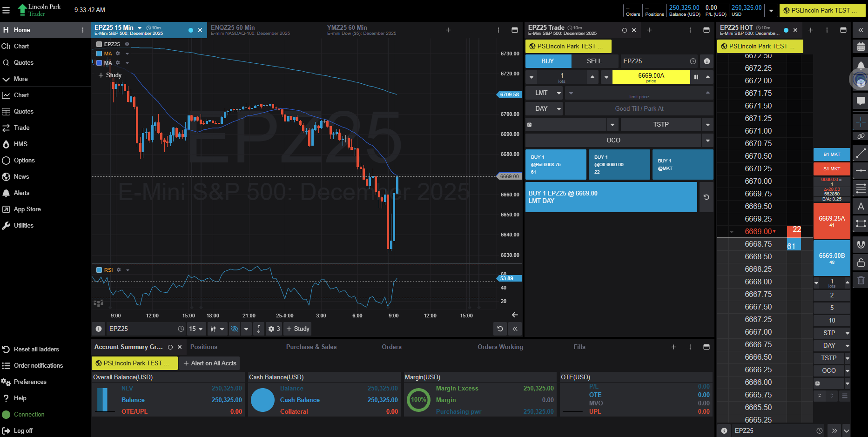Screen dimensions: 868x437
Task: Select the text annotation tool
Action: [x=861, y=207]
